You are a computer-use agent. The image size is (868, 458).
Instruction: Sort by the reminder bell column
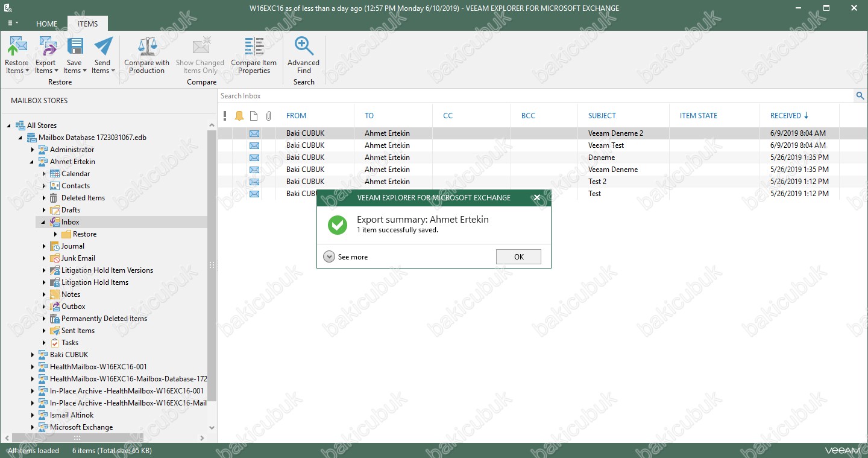point(239,116)
